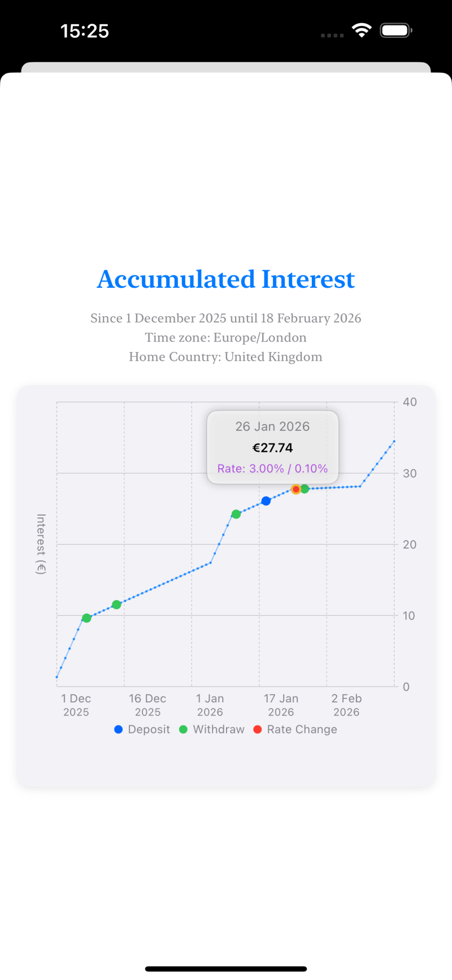Select the green withdraw marker in early January
The height and width of the screenshot is (980, 452).
click(236, 514)
